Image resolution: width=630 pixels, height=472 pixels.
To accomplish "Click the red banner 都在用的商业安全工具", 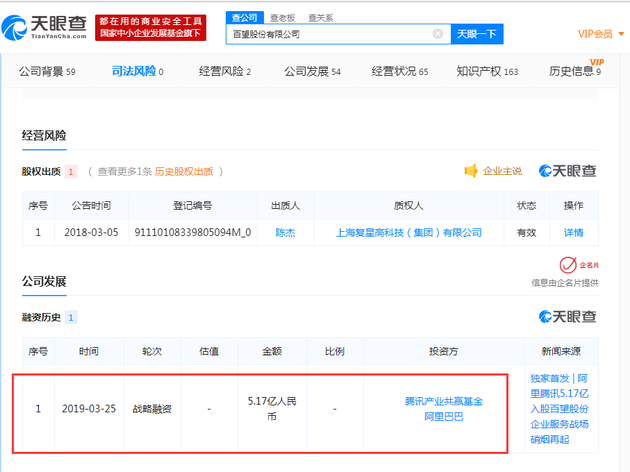I will [151, 27].
